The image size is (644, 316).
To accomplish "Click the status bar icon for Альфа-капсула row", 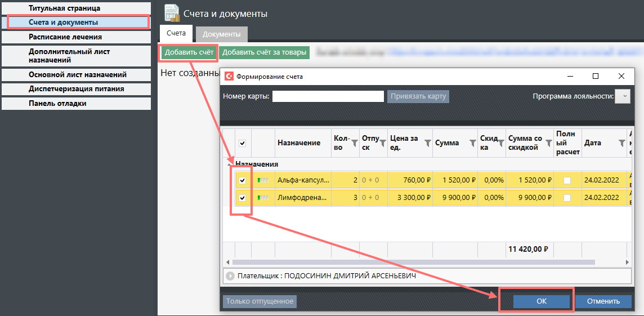I will tap(263, 181).
